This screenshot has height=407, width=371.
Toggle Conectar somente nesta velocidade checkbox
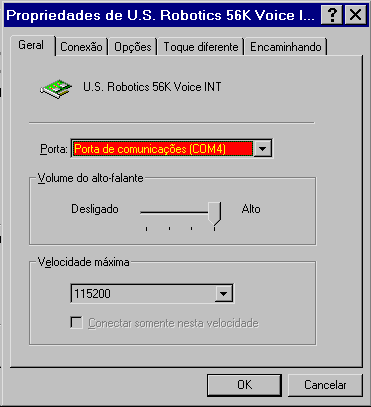(x=77, y=323)
